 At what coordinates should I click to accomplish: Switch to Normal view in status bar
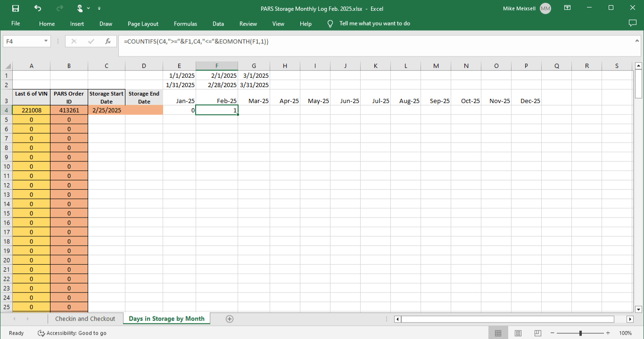coord(498,333)
